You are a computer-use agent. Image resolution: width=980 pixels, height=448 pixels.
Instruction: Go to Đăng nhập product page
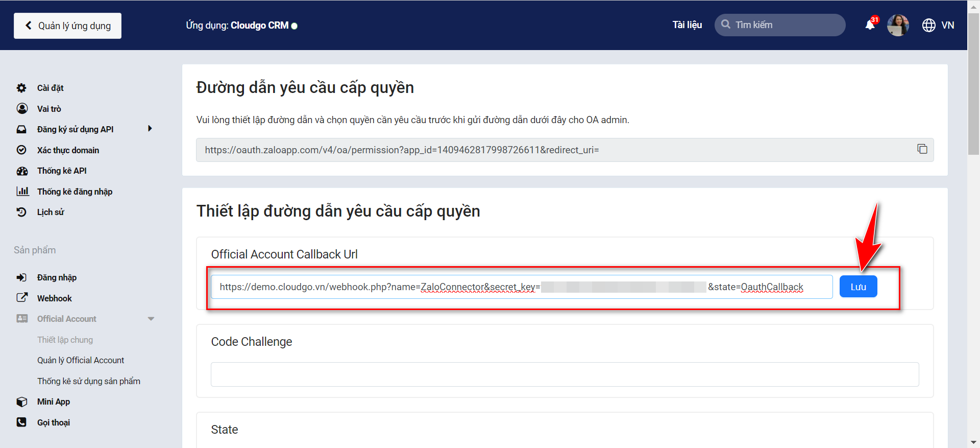coord(57,277)
